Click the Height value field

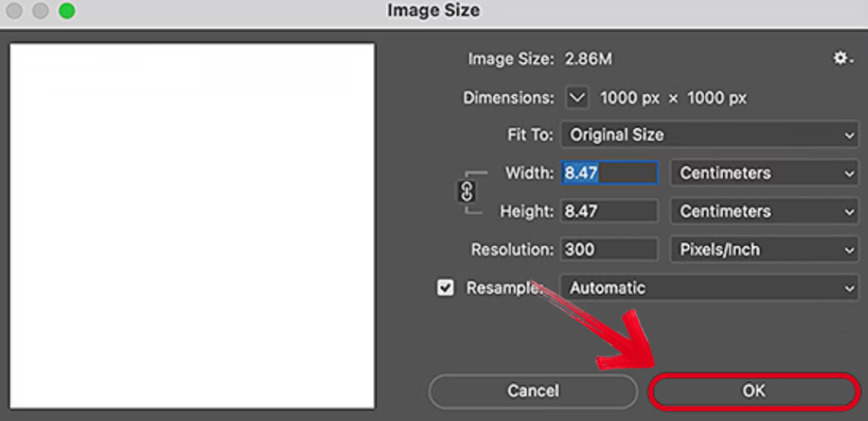pos(609,211)
